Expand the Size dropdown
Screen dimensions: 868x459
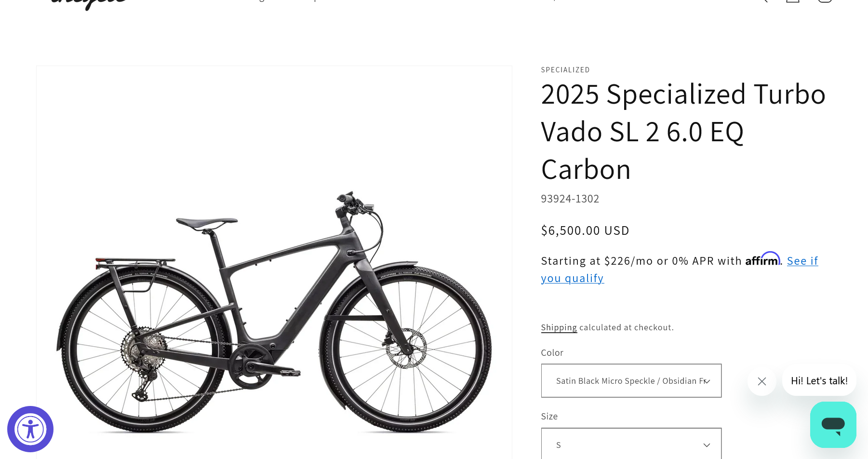631,445
